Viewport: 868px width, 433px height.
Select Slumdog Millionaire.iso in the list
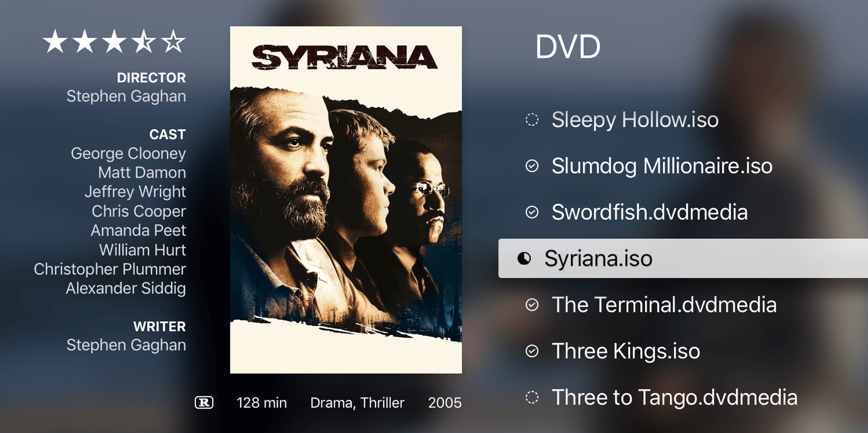(683, 166)
